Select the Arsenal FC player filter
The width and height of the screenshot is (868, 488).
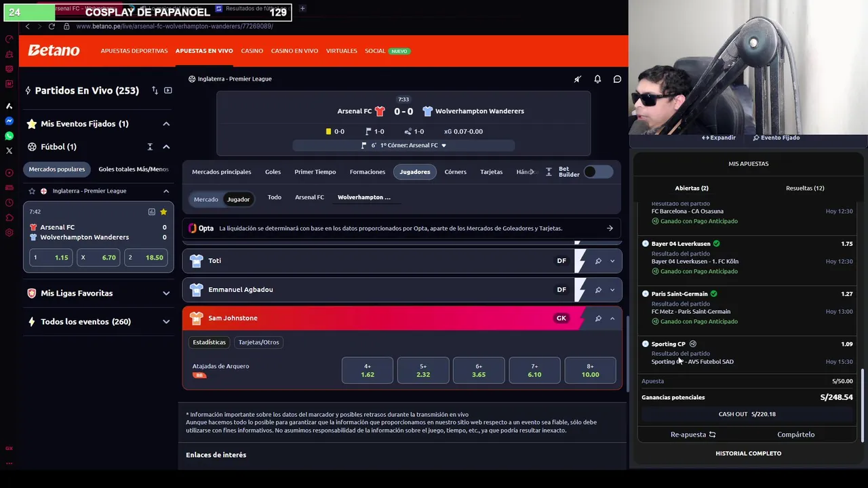coord(309,197)
